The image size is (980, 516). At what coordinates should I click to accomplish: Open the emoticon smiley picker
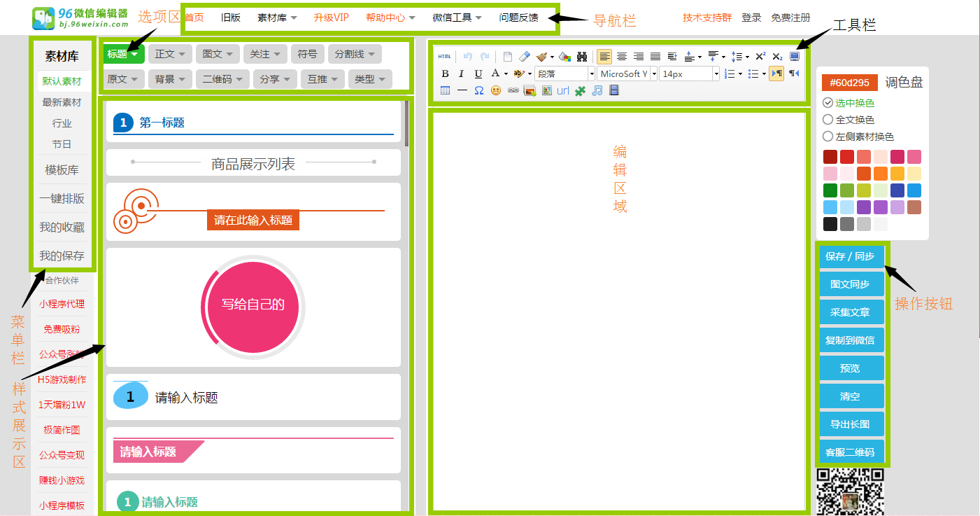coord(496,90)
